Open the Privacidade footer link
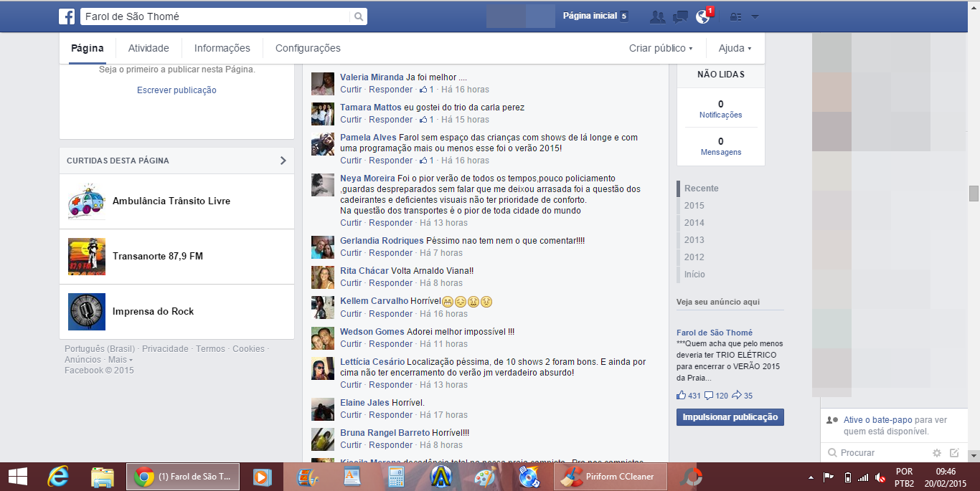The width and height of the screenshot is (980, 491). (x=165, y=349)
